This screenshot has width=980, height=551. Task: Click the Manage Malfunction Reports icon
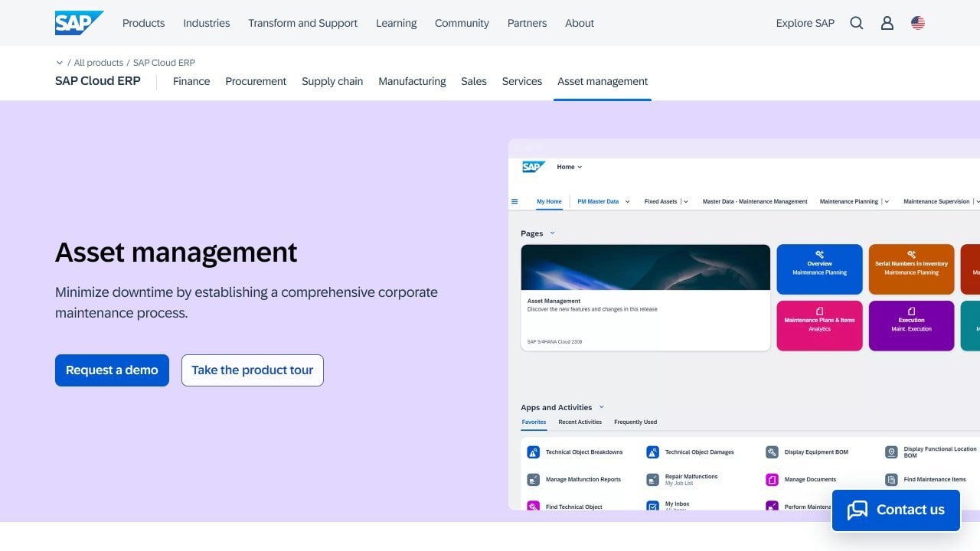pyautogui.click(x=534, y=480)
